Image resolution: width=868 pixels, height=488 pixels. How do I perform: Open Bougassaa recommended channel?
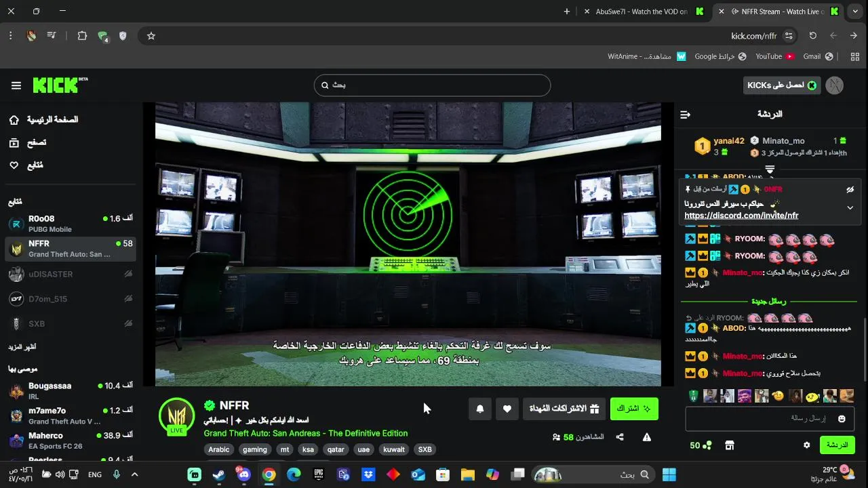pos(71,390)
